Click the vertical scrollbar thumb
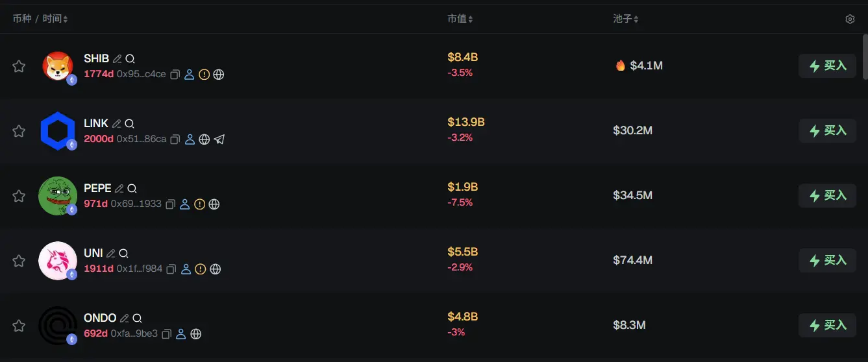This screenshot has width=868, height=362. pos(864,55)
